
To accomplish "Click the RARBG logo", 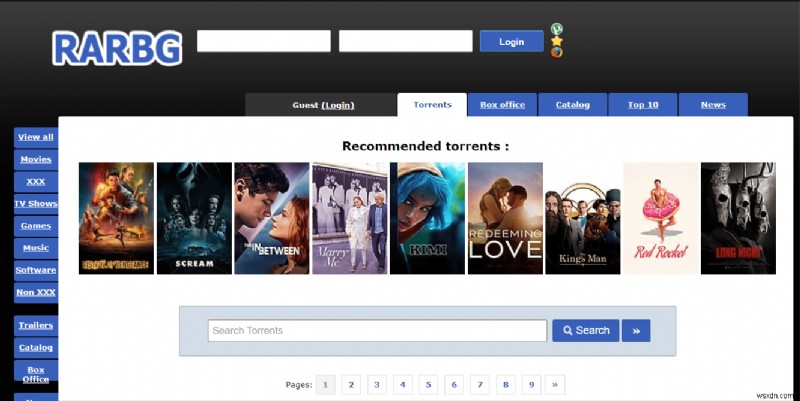I will point(117,48).
